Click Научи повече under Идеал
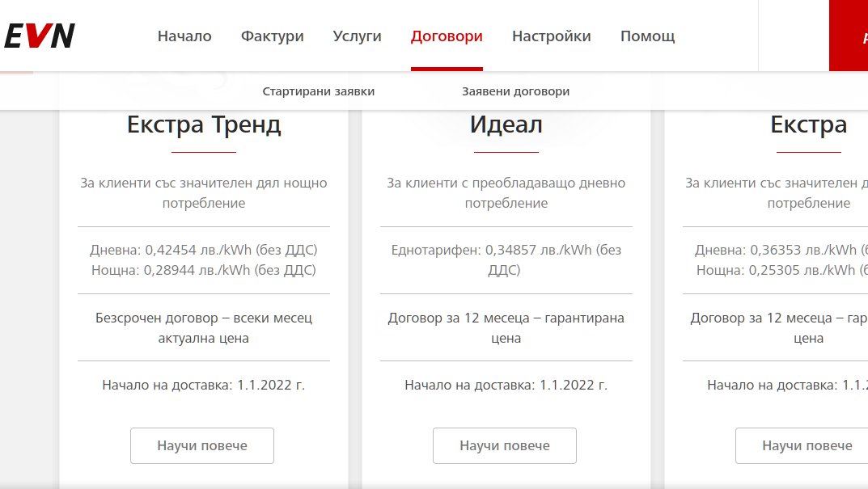This screenshot has width=868, height=489. click(505, 446)
